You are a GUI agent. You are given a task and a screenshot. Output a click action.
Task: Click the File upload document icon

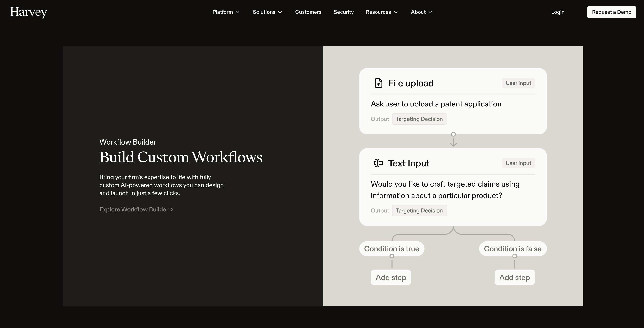378,83
